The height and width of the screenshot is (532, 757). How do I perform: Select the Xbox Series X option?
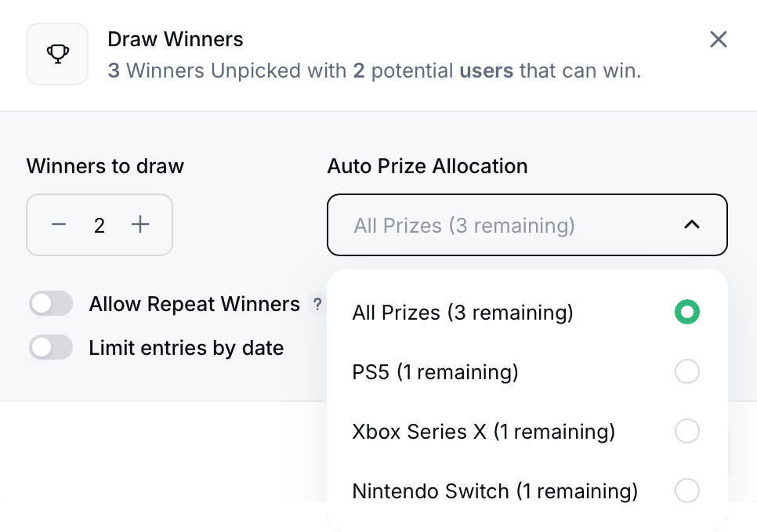[x=484, y=431]
